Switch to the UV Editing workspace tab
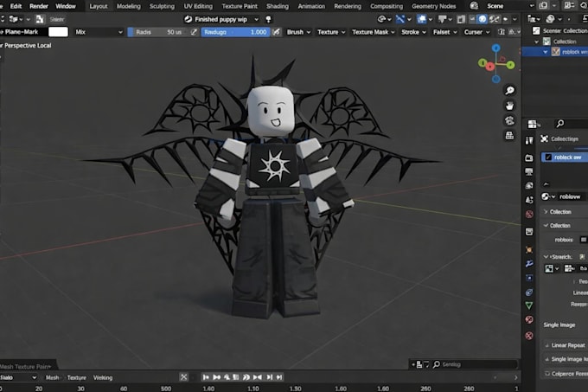 point(198,6)
